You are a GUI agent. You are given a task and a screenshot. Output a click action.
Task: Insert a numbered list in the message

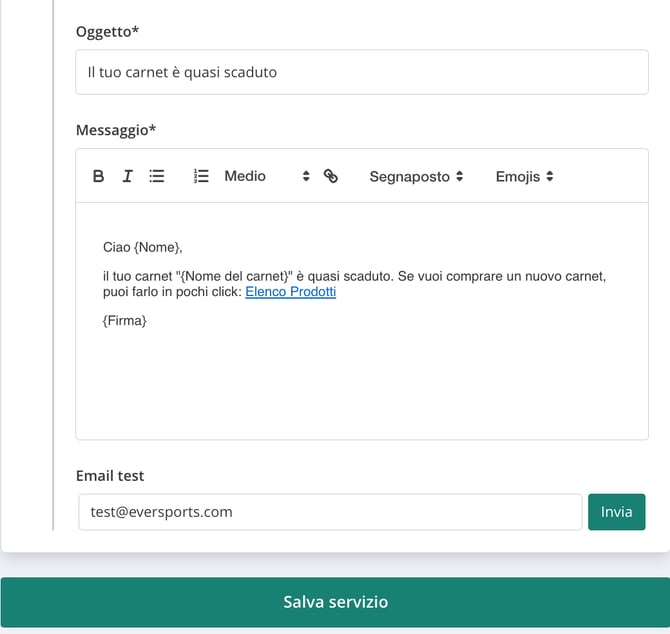(201, 176)
